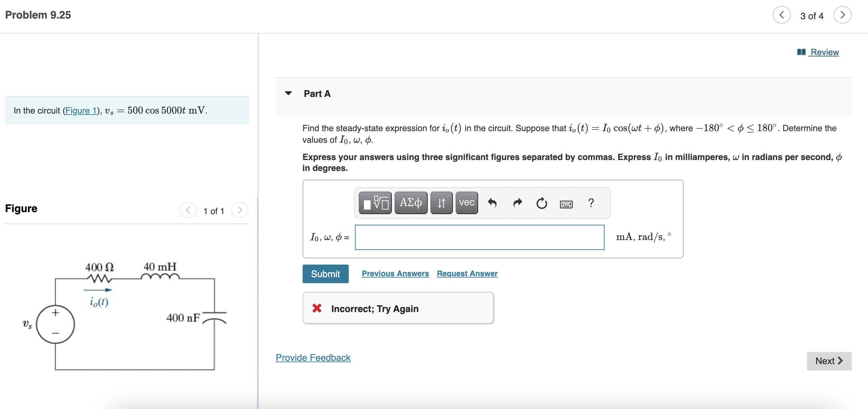Click the question mark help icon
The height and width of the screenshot is (409, 868).
pyautogui.click(x=591, y=203)
